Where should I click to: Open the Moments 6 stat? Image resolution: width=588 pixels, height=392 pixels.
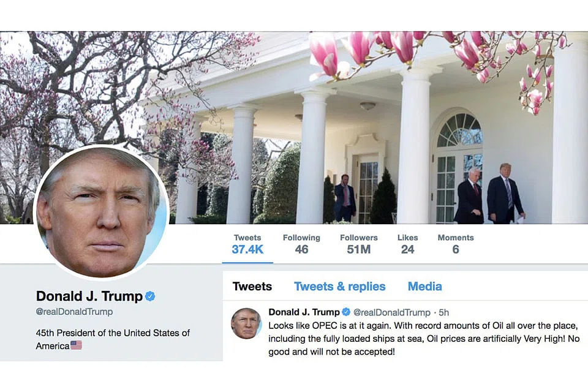[x=456, y=244]
